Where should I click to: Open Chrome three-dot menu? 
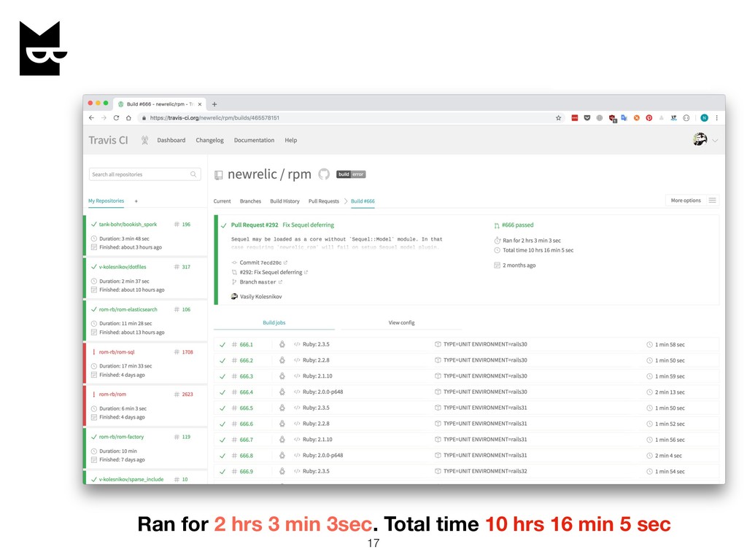[716, 117]
